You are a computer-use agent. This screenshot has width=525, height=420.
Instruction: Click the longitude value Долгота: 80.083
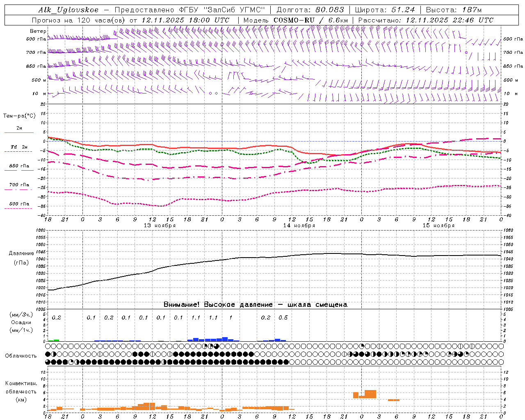(x=310, y=10)
